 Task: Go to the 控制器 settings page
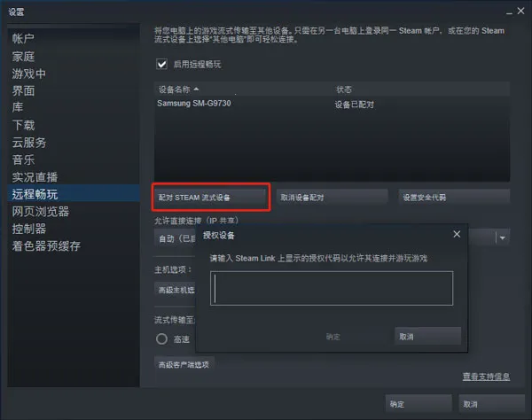point(29,229)
